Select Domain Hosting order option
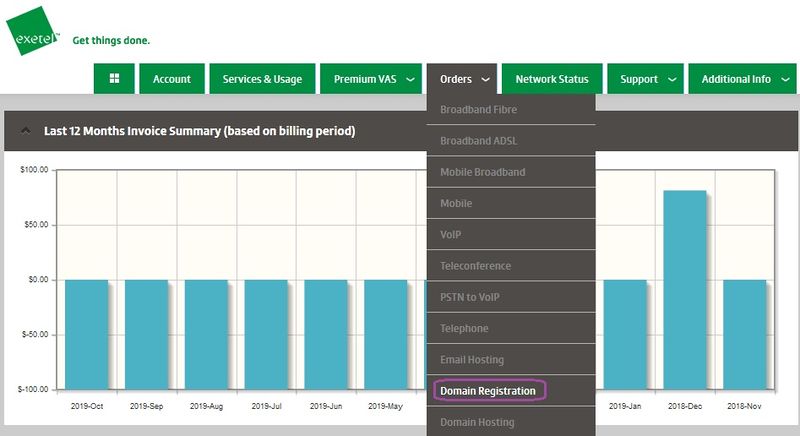Viewport: 800px width, 436px height. 511,422
